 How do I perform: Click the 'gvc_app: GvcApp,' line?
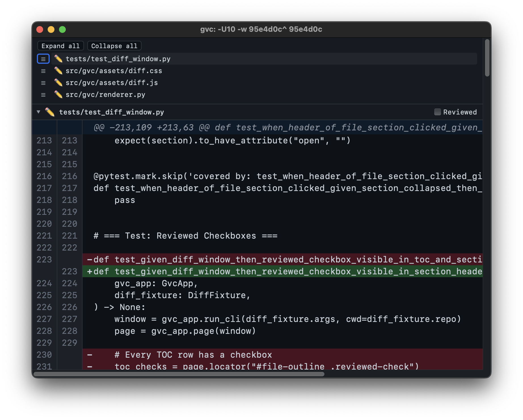[x=156, y=283]
